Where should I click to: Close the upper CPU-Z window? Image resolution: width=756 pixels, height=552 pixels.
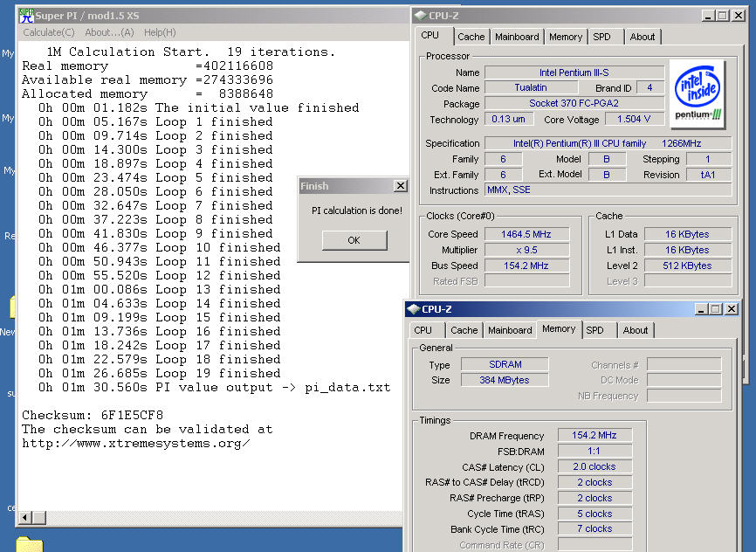pyautogui.click(x=739, y=16)
